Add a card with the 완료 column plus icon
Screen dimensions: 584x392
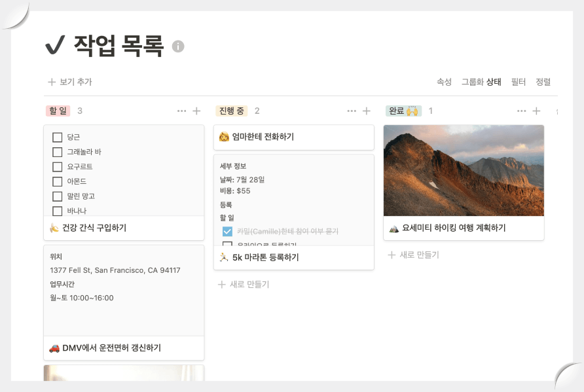537,111
